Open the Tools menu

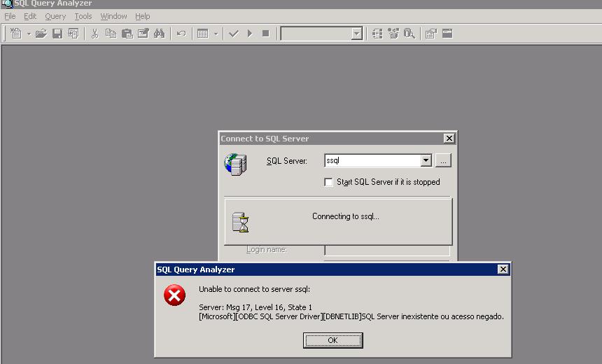coord(83,16)
